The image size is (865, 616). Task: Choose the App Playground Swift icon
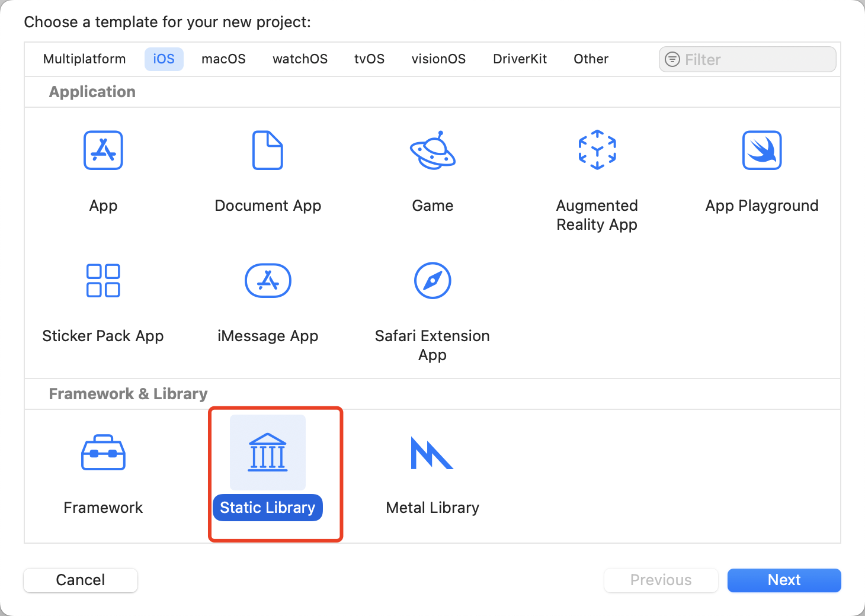click(x=762, y=150)
